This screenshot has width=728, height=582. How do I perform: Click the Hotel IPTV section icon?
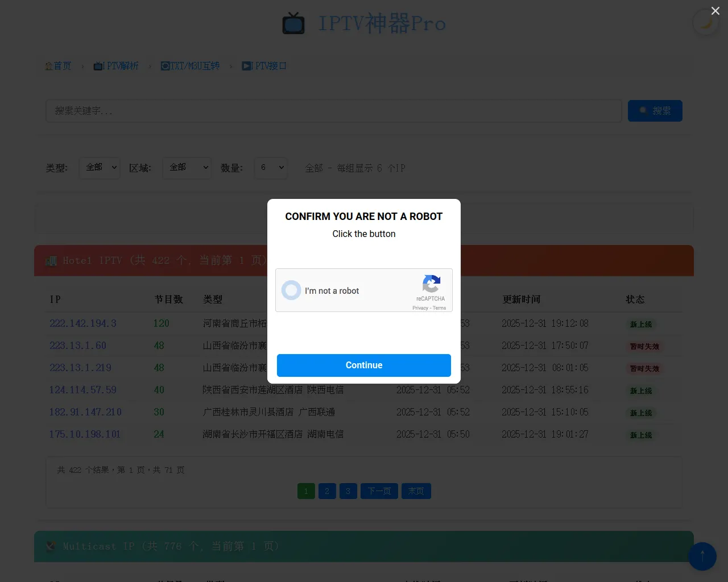(51, 261)
